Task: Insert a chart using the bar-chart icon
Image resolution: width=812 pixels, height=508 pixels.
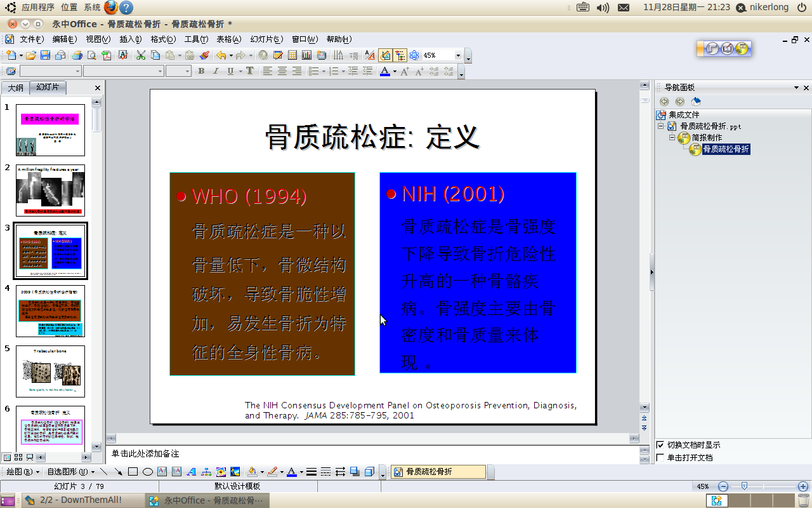Action: [x=306, y=55]
